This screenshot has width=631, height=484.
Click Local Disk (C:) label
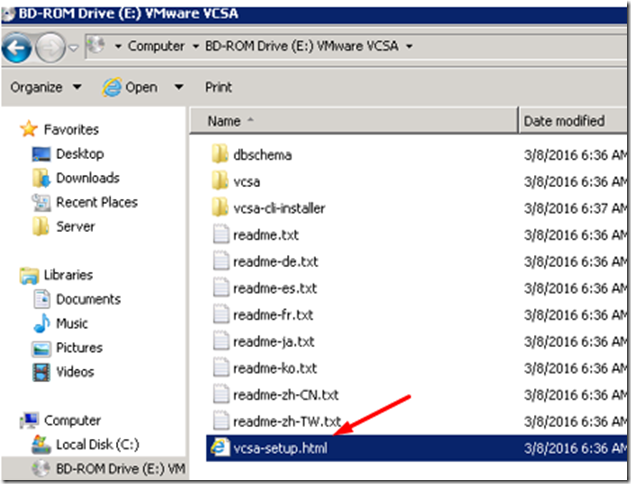(x=98, y=445)
